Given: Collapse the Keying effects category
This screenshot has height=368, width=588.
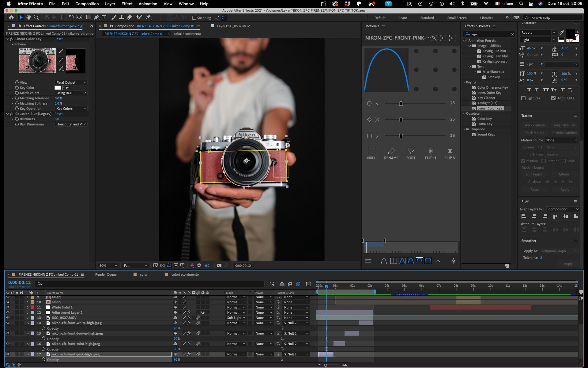Looking at the screenshot, I should tap(464, 82).
